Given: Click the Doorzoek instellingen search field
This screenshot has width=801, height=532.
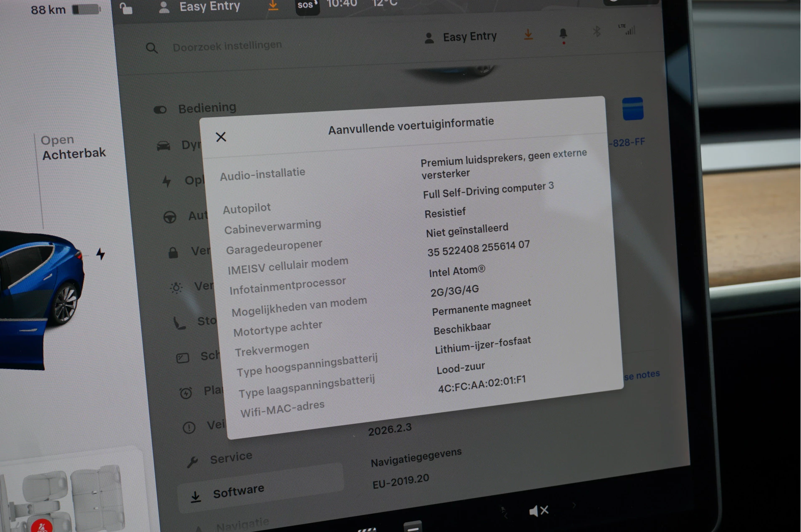Looking at the screenshot, I should [x=227, y=46].
